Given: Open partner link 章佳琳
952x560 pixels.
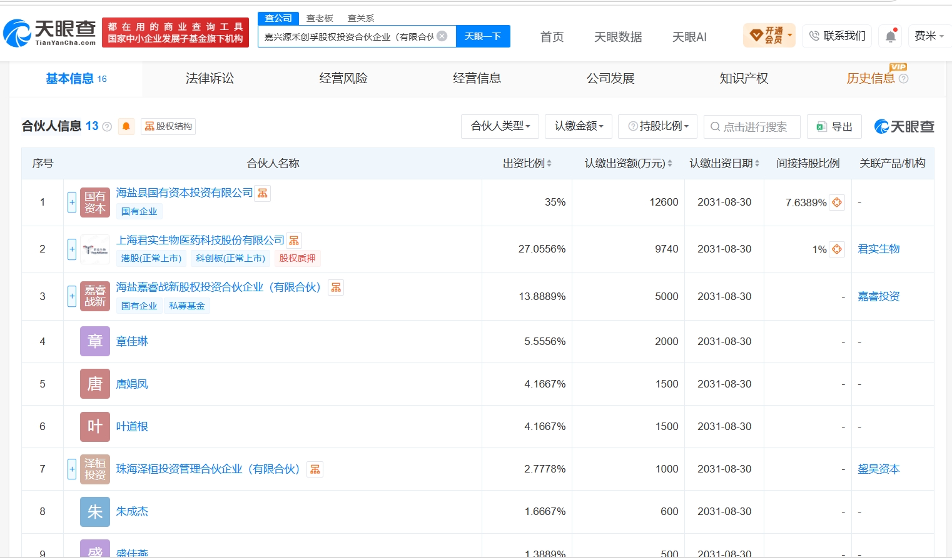Looking at the screenshot, I should pyautogui.click(x=132, y=341).
